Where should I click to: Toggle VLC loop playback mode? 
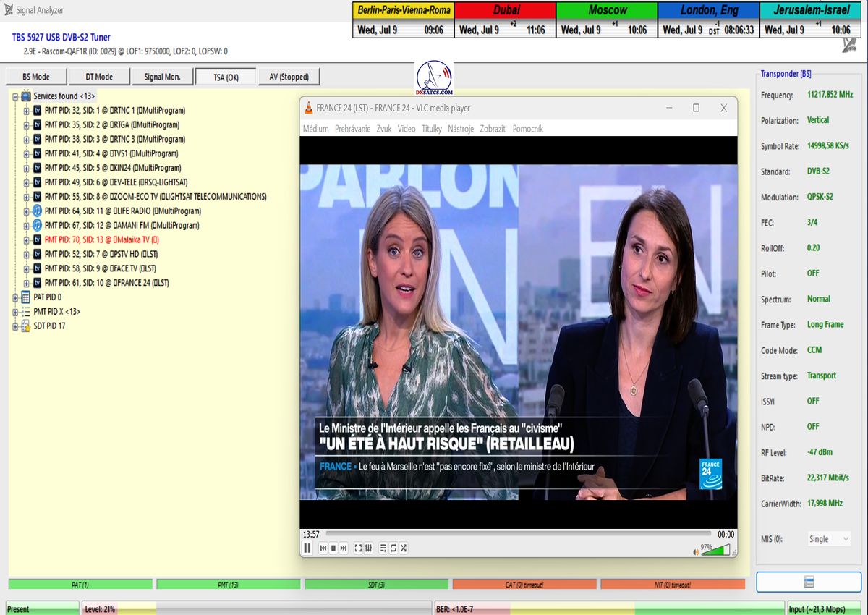pyautogui.click(x=393, y=548)
